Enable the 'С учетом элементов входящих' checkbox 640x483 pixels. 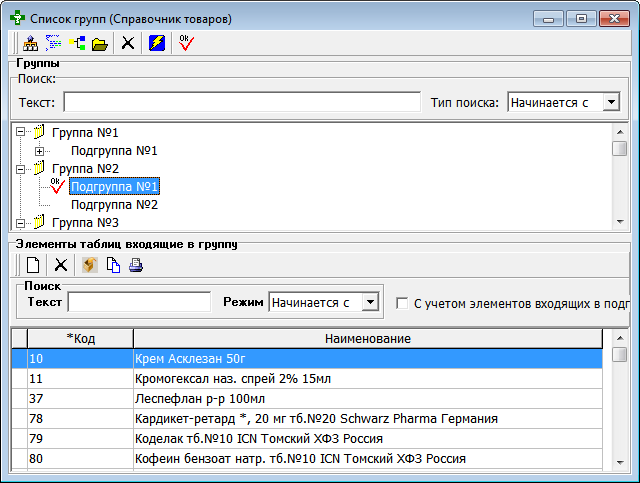pos(402,302)
